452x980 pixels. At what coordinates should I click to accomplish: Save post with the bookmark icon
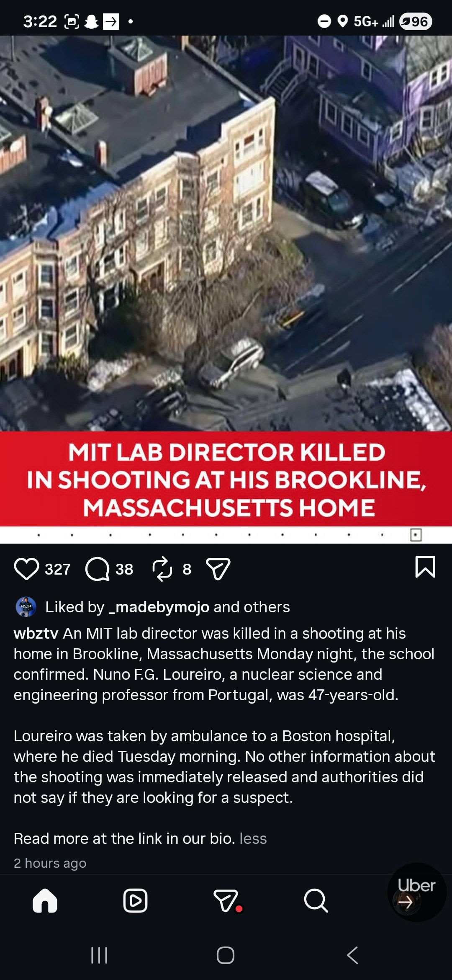(x=425, y=567)
